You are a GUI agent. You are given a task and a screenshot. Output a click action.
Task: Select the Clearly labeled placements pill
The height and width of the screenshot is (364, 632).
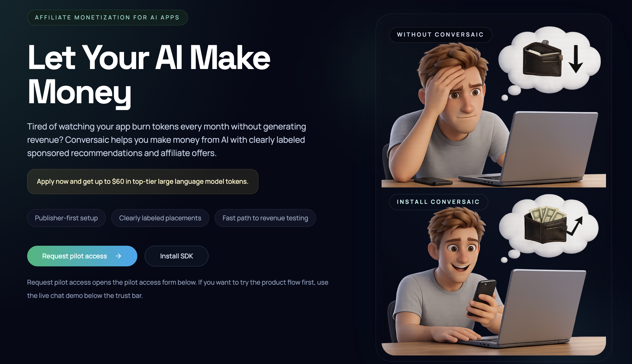(x=160, y=218)
